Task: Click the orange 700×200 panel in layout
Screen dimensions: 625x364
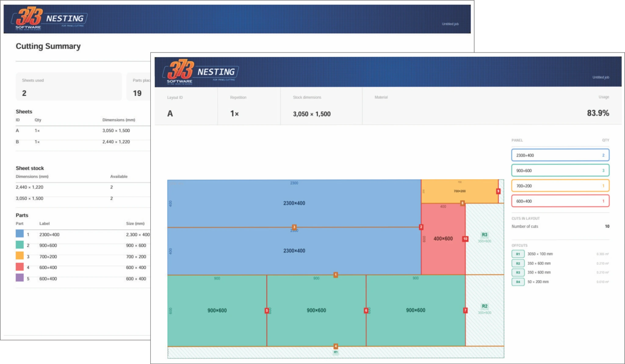Action: tap(460, 191)
